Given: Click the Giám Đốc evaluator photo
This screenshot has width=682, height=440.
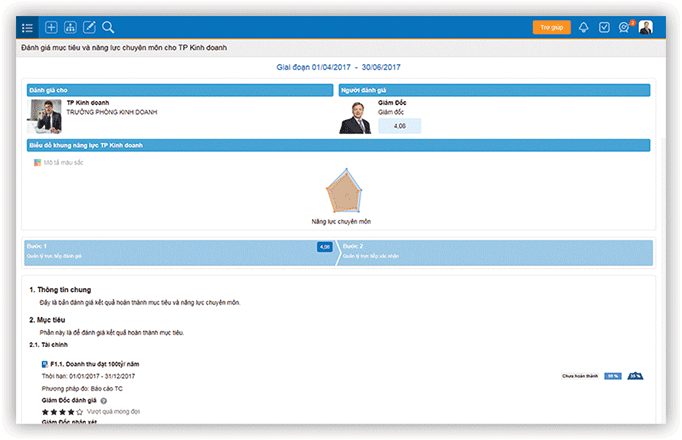Looking at the screenshot, I should (x=355, y=117).
